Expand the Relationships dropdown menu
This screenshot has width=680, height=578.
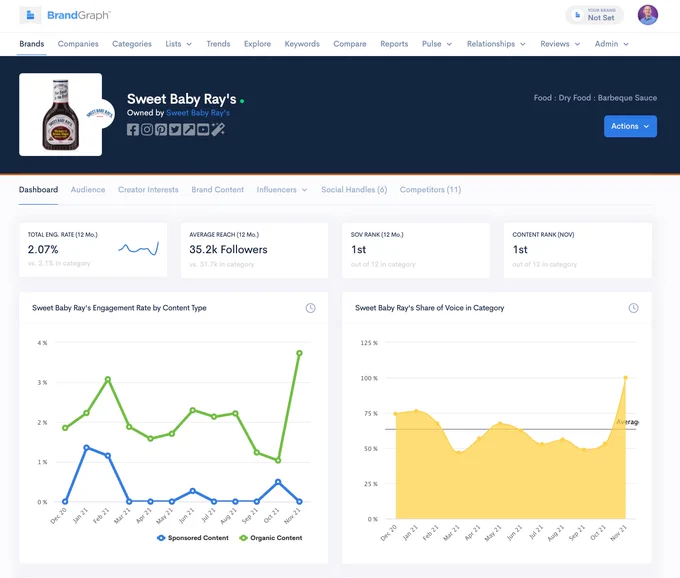tap(496, 44)
